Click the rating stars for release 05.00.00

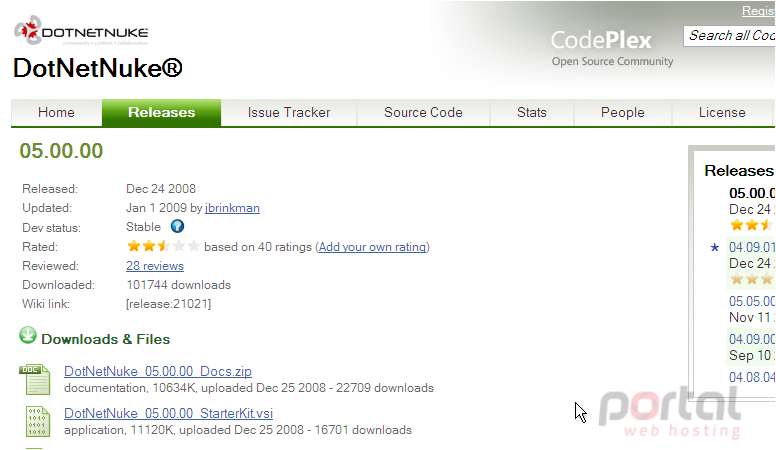click(x=163, y=246)
